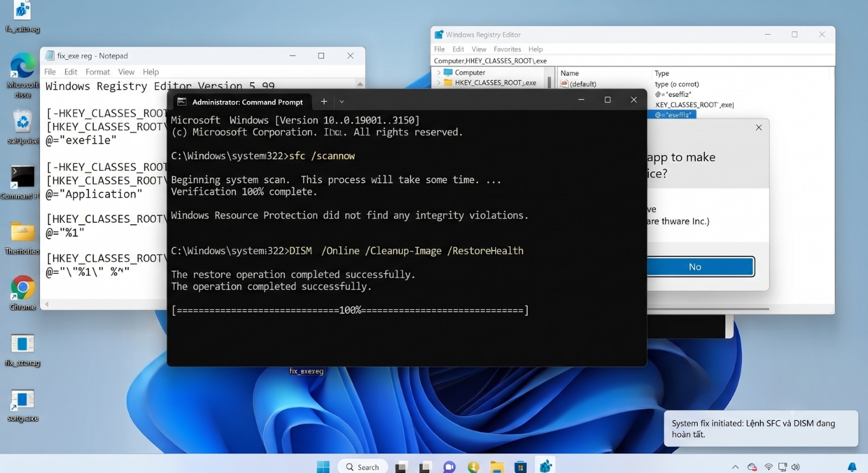Open the cloud sync tray icon

point(752,467)
